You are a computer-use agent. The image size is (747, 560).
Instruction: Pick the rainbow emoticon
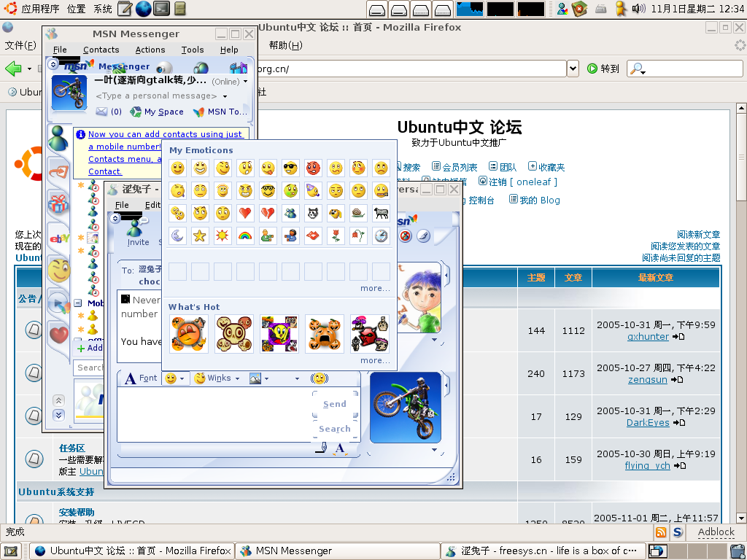tap(245, 236)
